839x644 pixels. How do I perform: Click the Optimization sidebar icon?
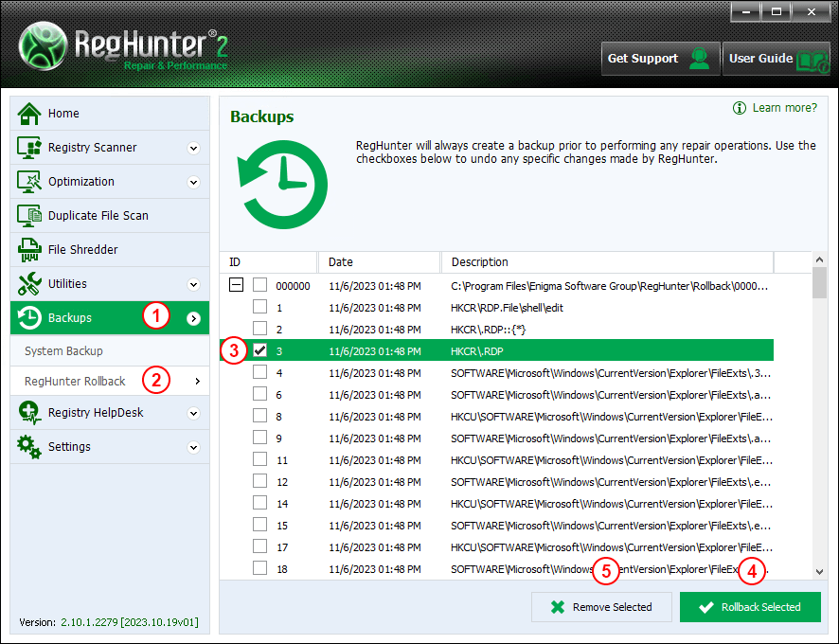29,182
